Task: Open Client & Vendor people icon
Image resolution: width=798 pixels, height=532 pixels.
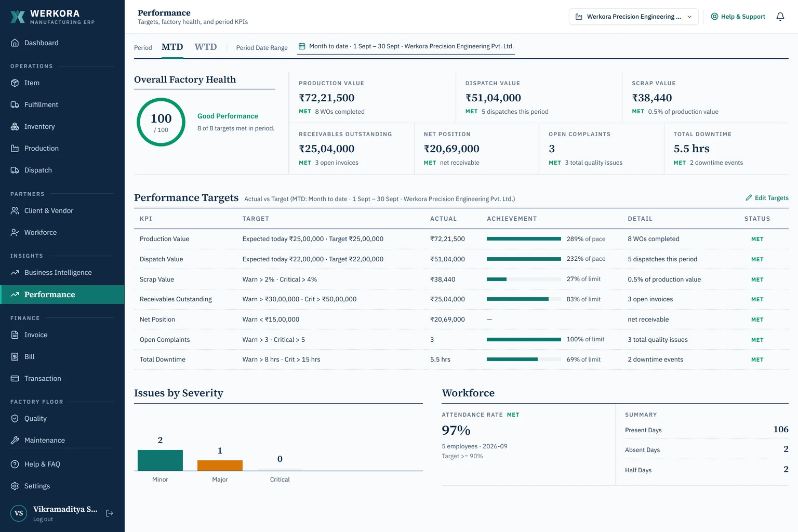Action: [x=15, y=211]
